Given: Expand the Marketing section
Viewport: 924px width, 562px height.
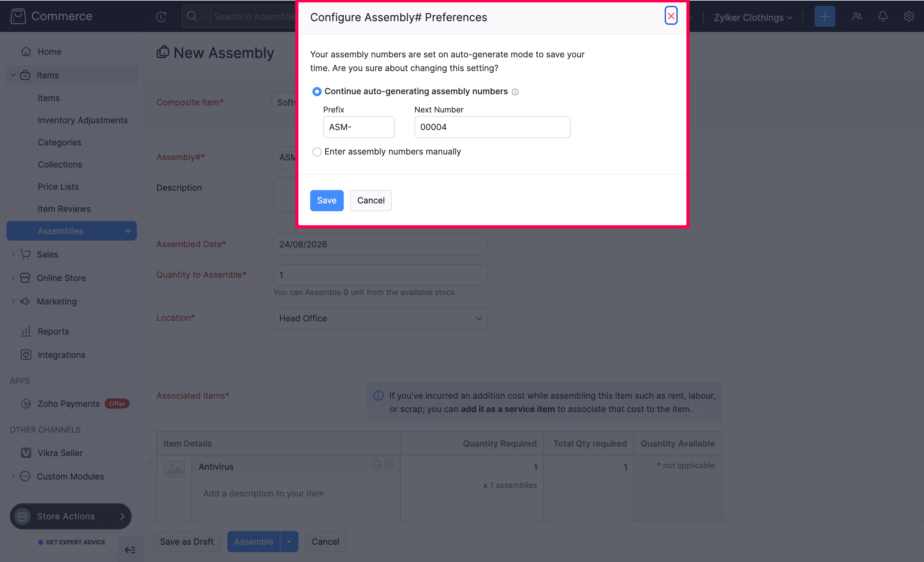Looking at the screenshot, I should [x=13, y=301].
